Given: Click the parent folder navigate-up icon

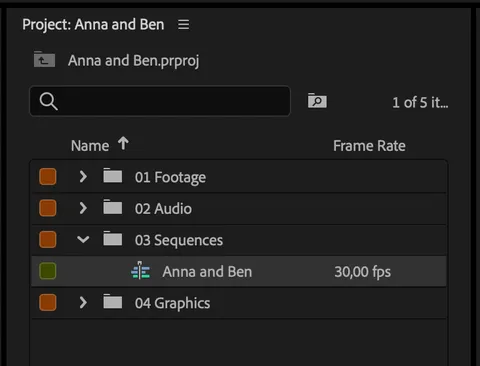Looking at the screenshot, I should [44, 59].
